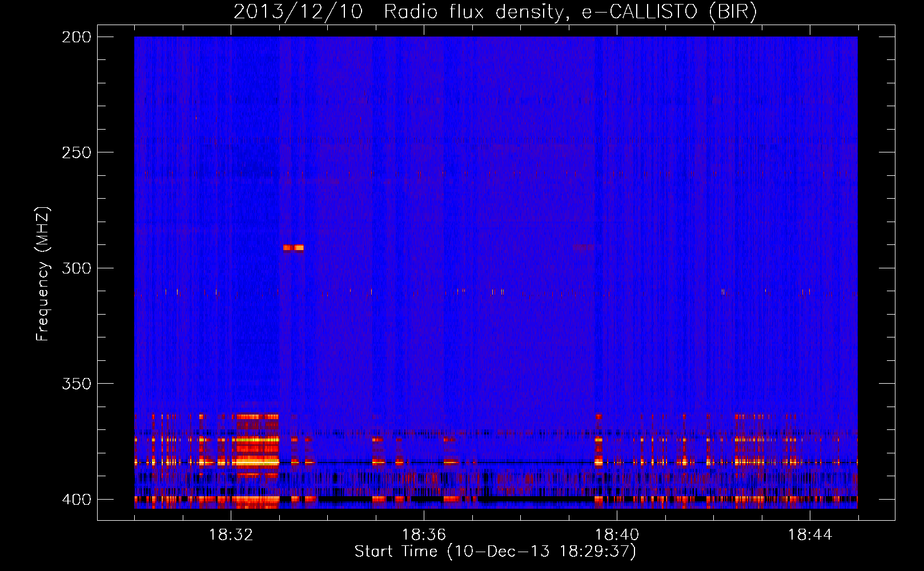Click the 18:40 time tick label

617,535
